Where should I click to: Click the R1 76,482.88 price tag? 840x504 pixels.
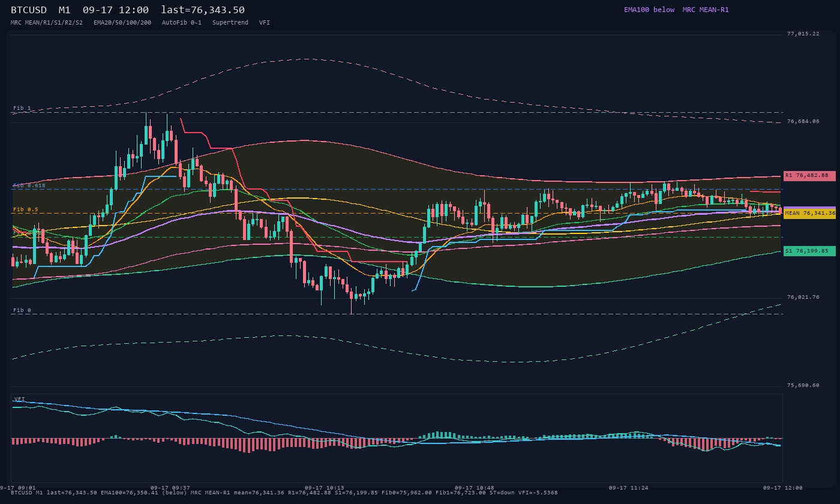point(809,175)
